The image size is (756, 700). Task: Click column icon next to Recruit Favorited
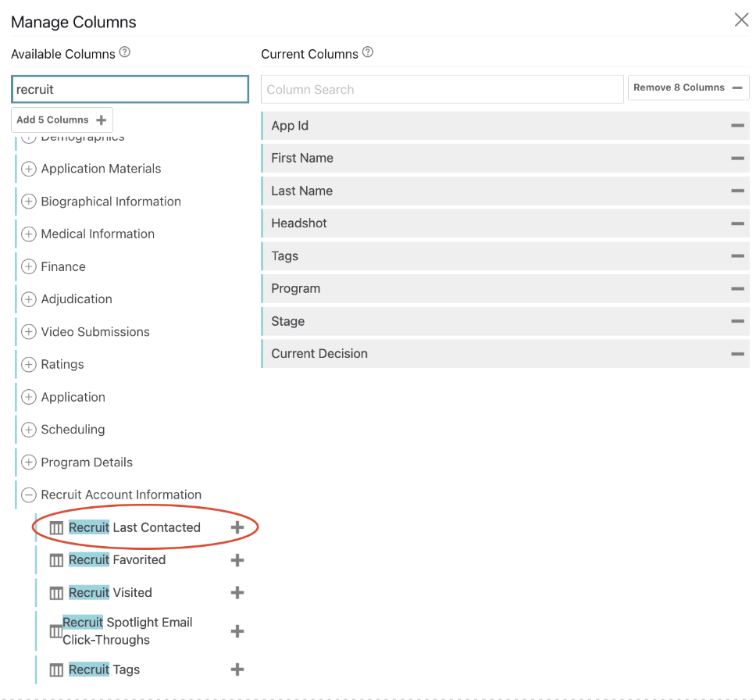coord(56,560)
